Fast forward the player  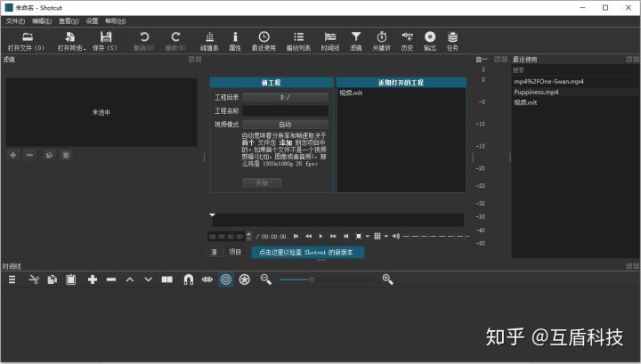click(x=333, y=236)
